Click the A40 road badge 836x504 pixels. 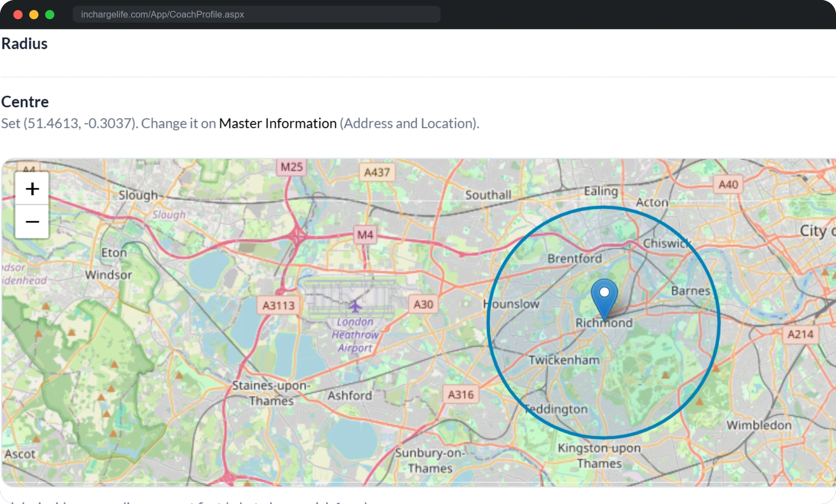[728, 185]
